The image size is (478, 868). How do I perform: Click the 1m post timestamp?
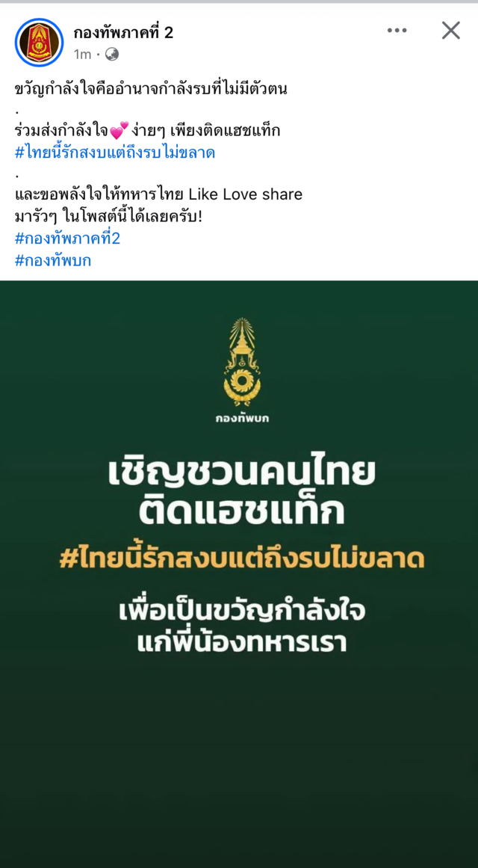point(82,55)
